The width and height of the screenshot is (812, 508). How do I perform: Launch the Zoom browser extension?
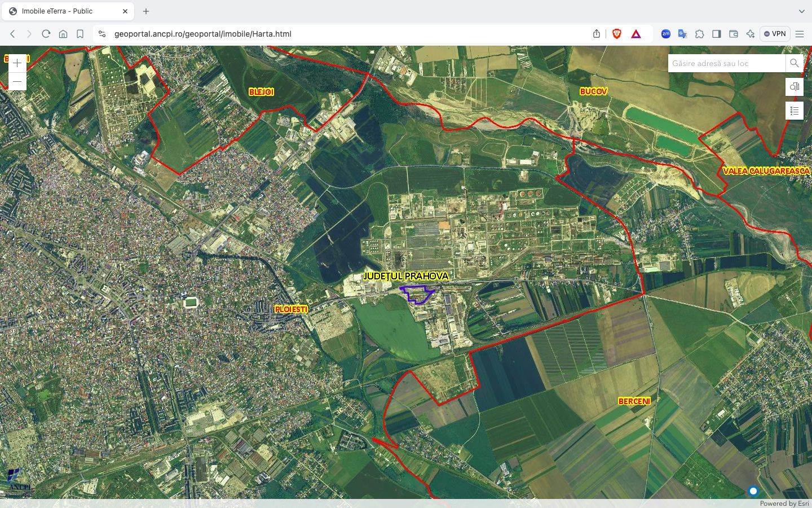(666, 34)
